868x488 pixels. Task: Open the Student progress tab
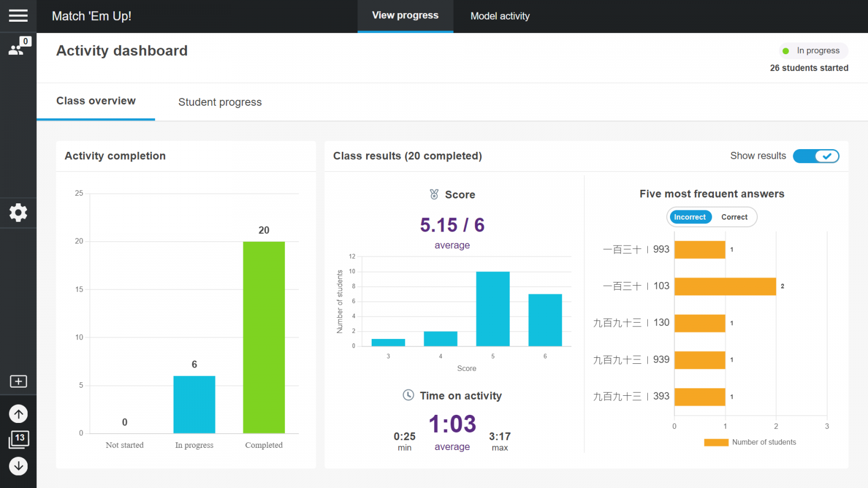point(220,102)
